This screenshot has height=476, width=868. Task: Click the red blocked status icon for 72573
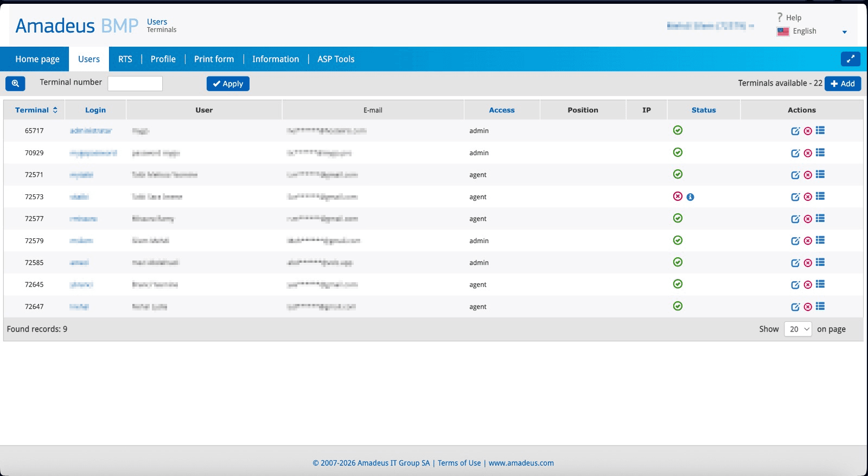click(x=678, y=196)
